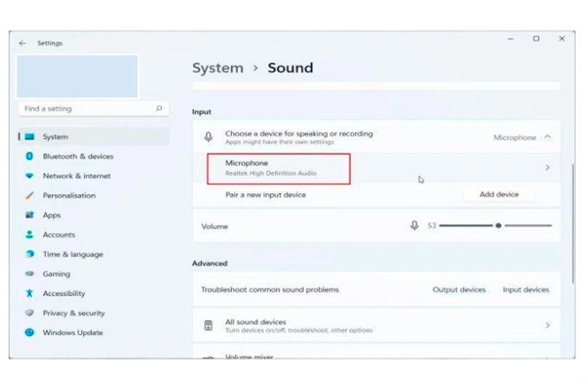Click the Personalisation brush icon
Image resolution: width=588 pixels, height=392 pixels.
29,195
